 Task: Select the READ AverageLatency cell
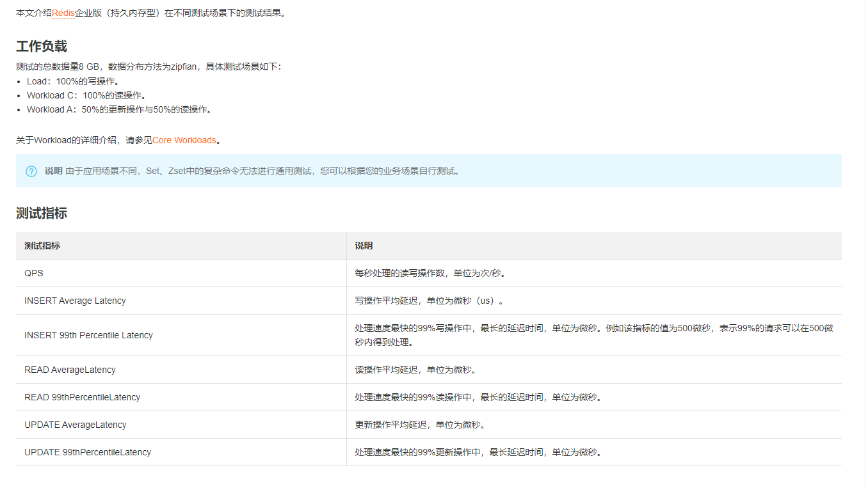pyautogui.click(x=181, y=370)
